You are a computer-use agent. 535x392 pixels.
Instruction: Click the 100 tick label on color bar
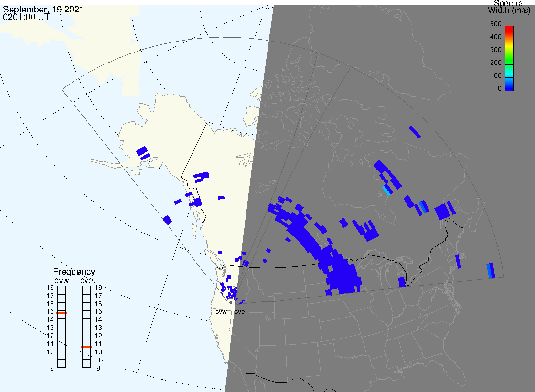[495, 76]
